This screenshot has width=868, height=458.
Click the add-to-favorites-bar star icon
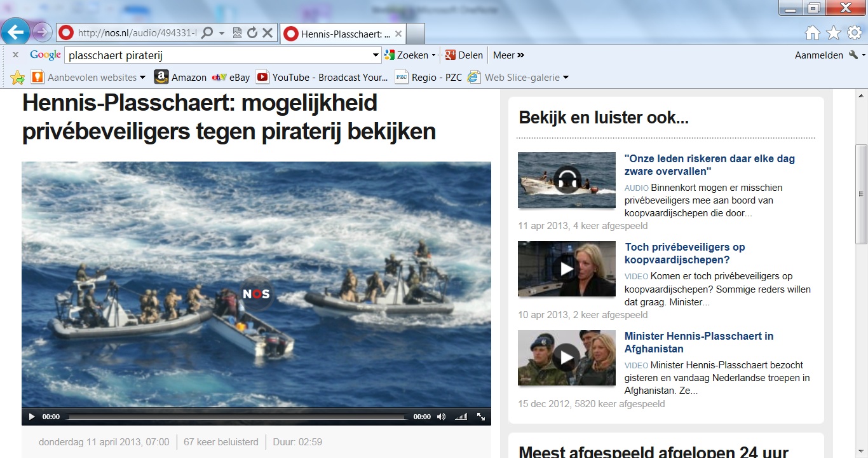pyautogui.click(x=18, y=78)
